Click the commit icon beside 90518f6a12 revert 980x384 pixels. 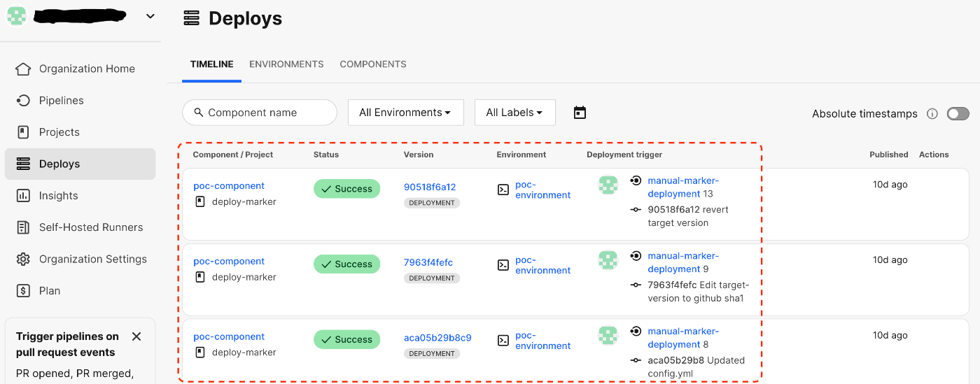(x=636, y=210)
